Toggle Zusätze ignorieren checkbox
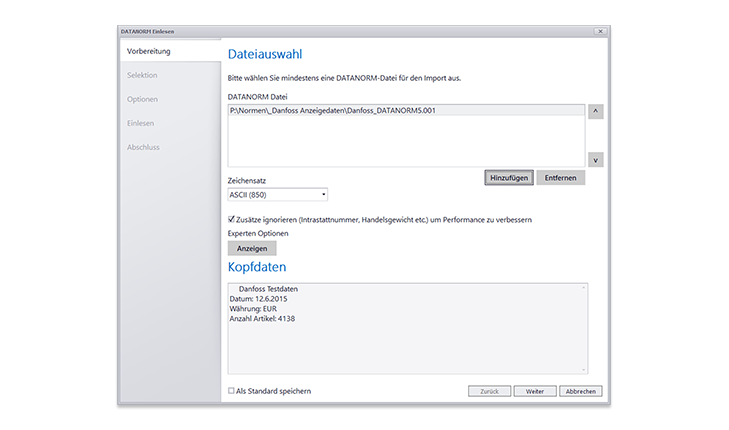 point(231,219)
